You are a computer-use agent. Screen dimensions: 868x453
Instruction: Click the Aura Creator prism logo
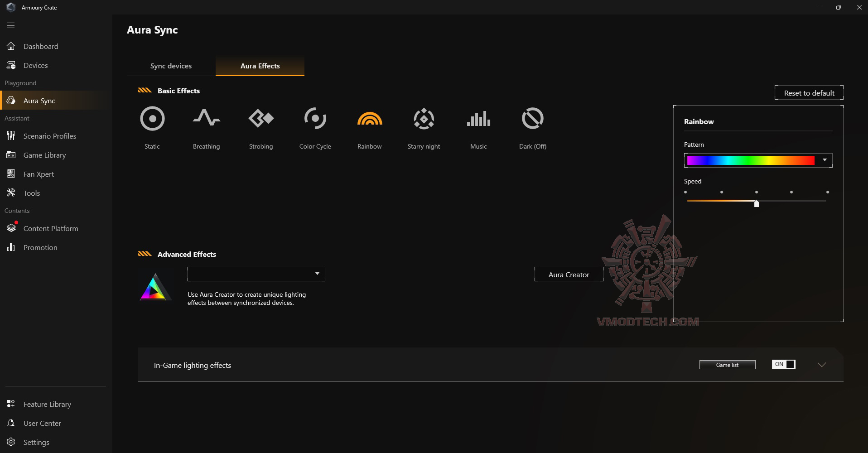tap(155, 287)
